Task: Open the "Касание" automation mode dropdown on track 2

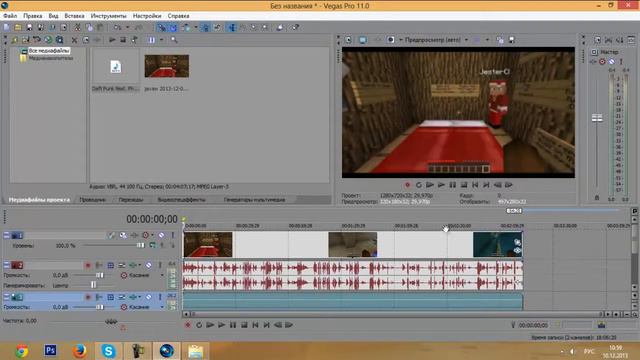Action: [162, 276]
